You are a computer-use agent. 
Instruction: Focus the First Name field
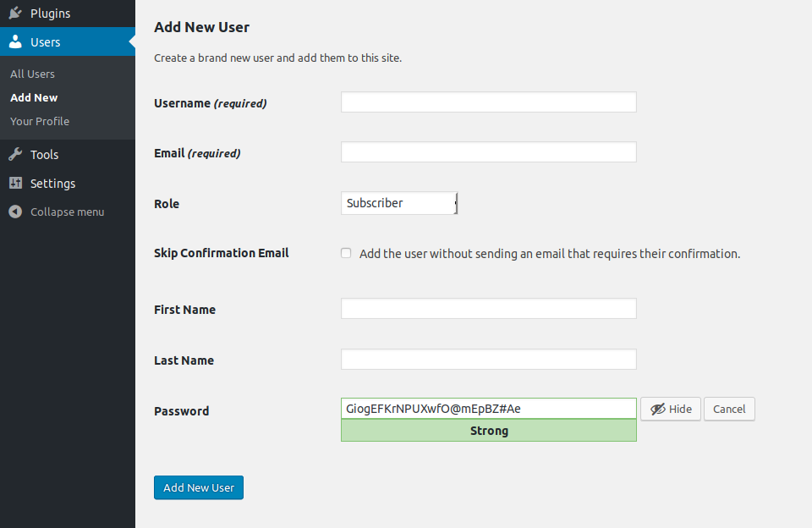(488, 309)
